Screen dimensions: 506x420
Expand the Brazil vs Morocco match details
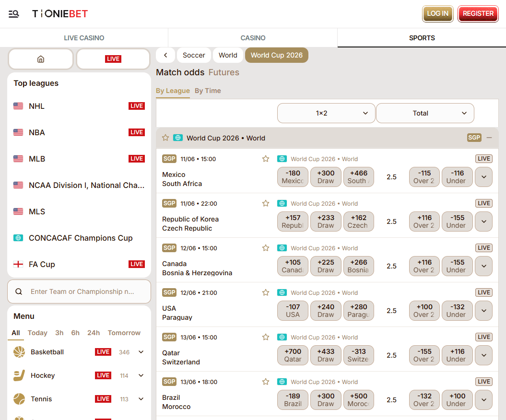click(483, 400)
